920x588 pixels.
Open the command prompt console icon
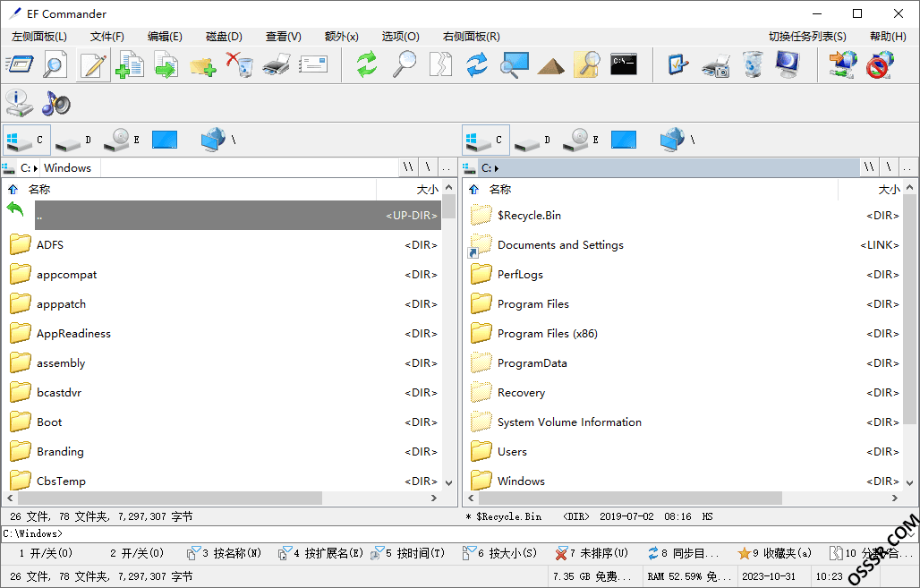click(x=624, y=64)
